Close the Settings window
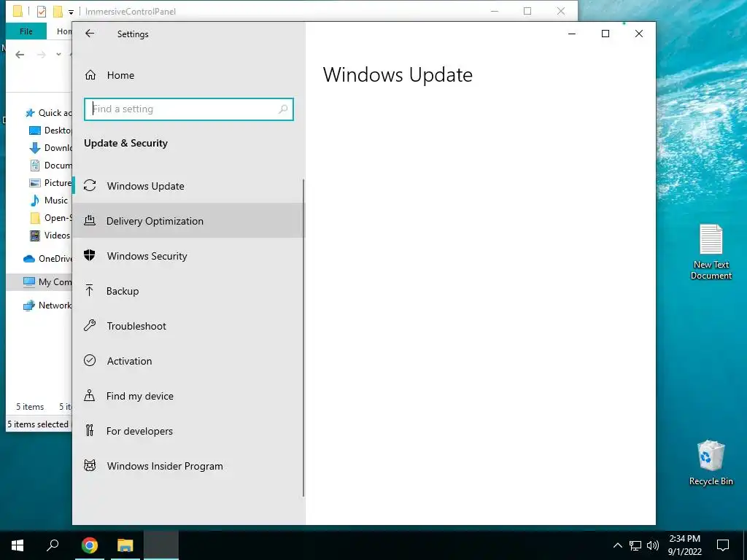The image size is (747, 560). pyautogui.click(x=639, y=34)
